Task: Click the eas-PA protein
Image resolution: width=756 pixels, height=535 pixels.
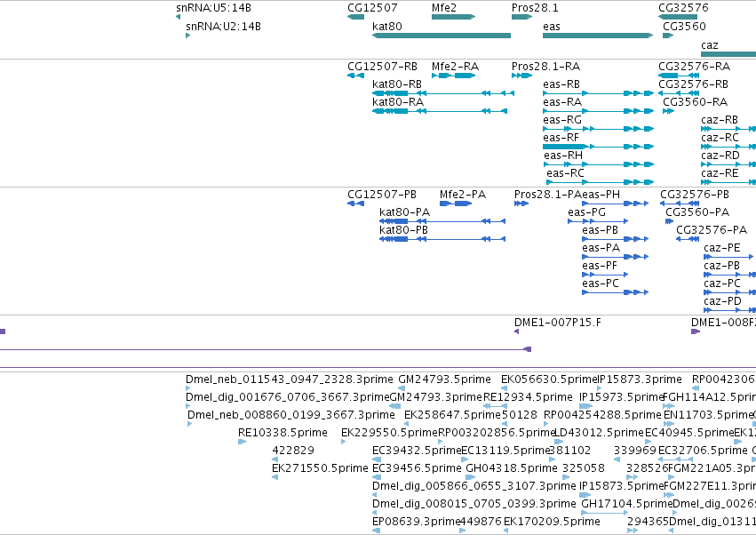Action: click(616, 257)
